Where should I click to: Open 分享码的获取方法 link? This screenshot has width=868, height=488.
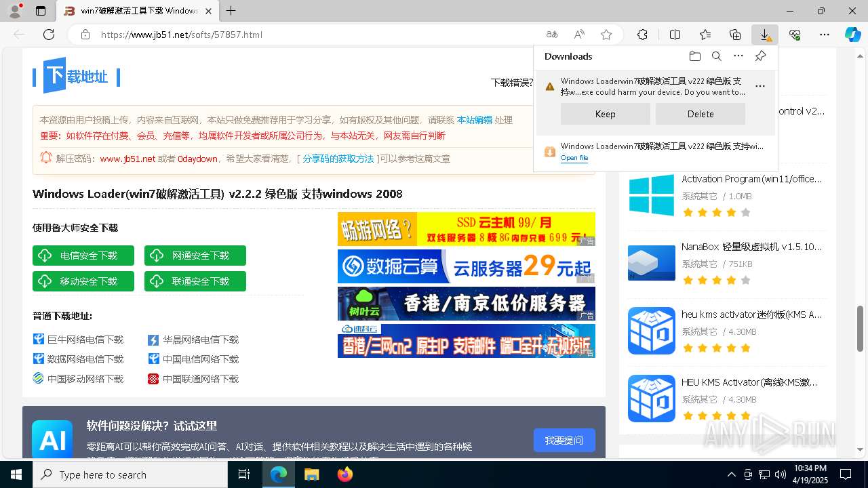tap(338, 159)
